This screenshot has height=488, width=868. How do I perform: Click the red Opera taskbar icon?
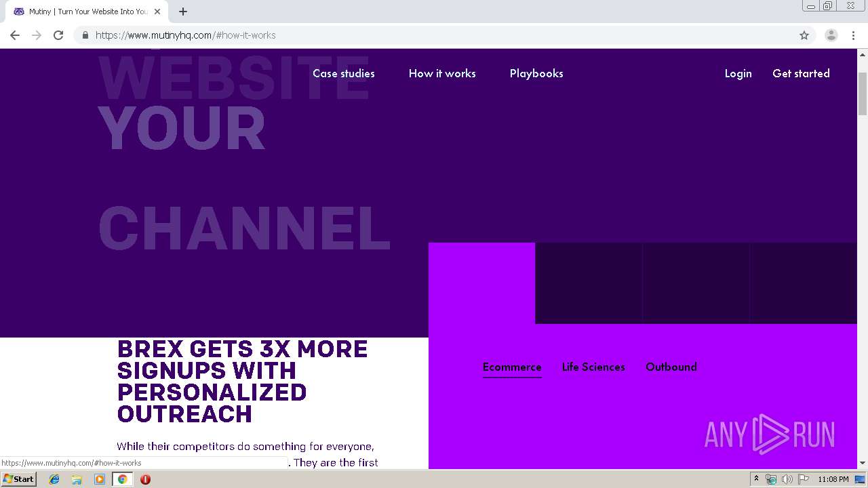[145, 479]
